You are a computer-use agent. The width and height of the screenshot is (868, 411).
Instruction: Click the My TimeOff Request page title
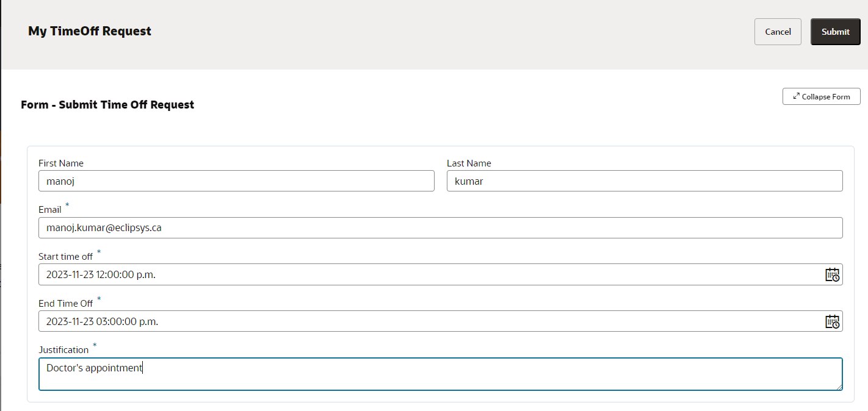(x=90, y=31)
